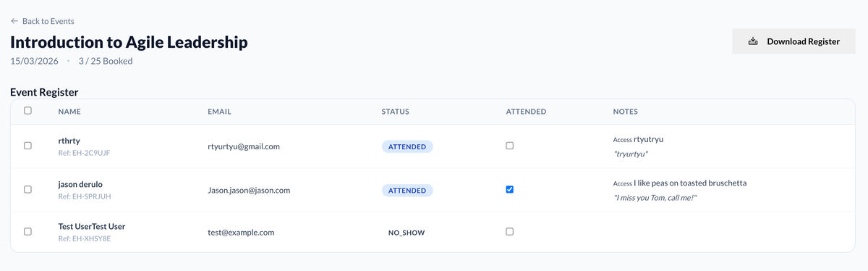
Task: Go back via Back to Events link
Action: click(x=43, y=21)
